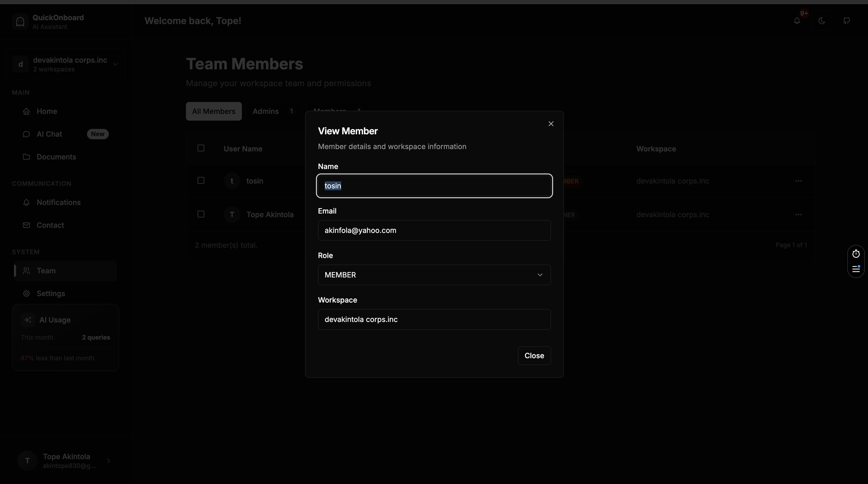Check the Tope Akintola row checkbox

coord(201,214)
